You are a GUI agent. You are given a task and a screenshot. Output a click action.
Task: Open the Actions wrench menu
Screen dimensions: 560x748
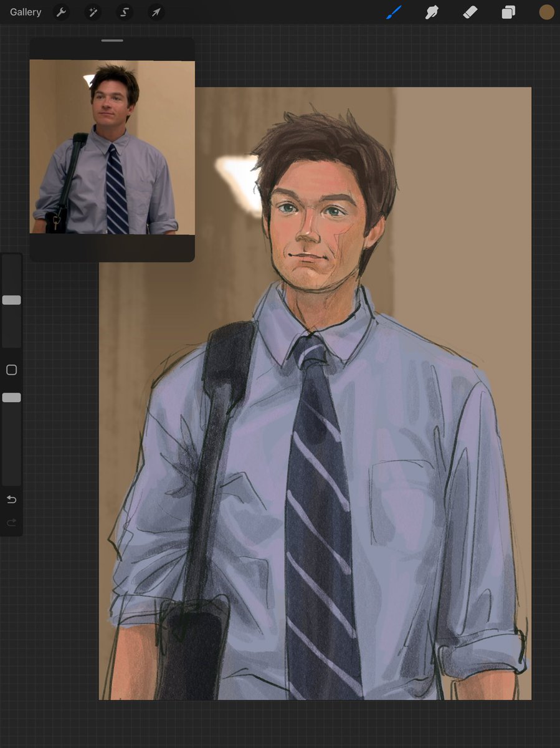(61, 12)
